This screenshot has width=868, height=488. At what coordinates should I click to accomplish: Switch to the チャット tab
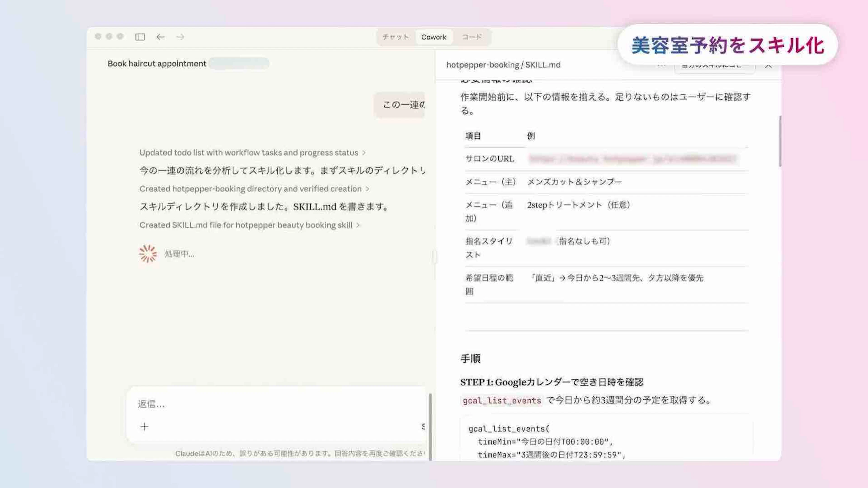(396, 37)
